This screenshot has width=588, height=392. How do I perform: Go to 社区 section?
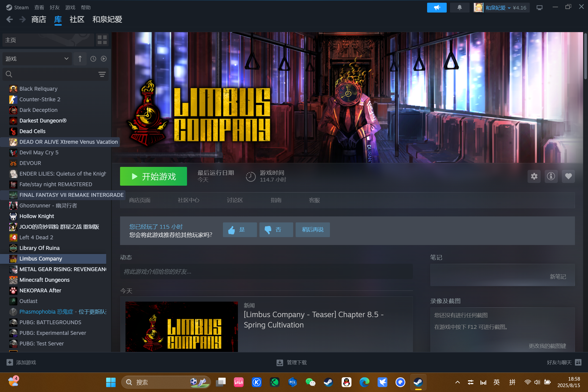[x=77, y=19]
